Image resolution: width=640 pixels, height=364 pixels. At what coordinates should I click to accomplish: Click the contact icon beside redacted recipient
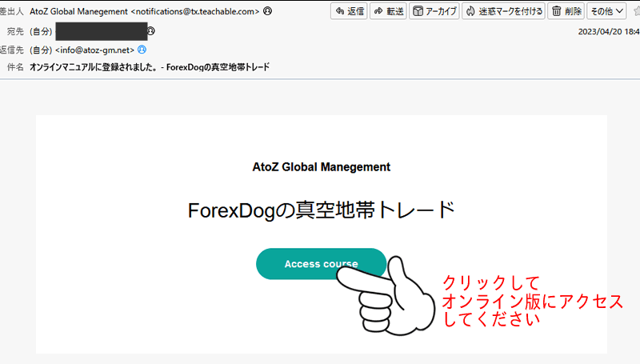151,31
